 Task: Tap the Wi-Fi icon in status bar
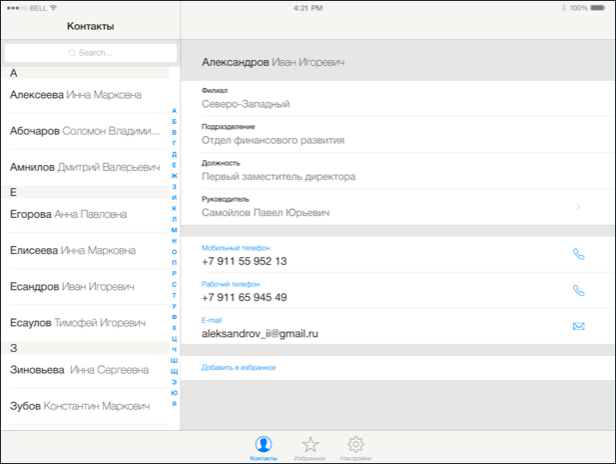pos(53,8)
